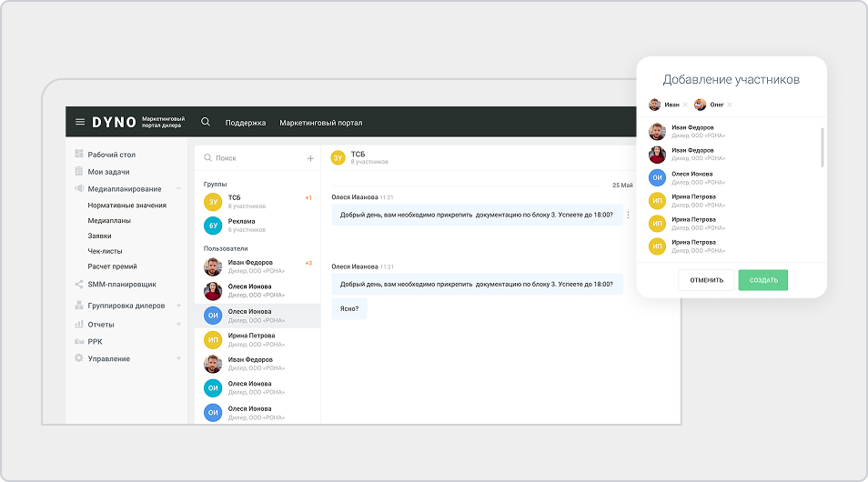
Task: Remove Олег from selected participants
Action: coord(730,105)
